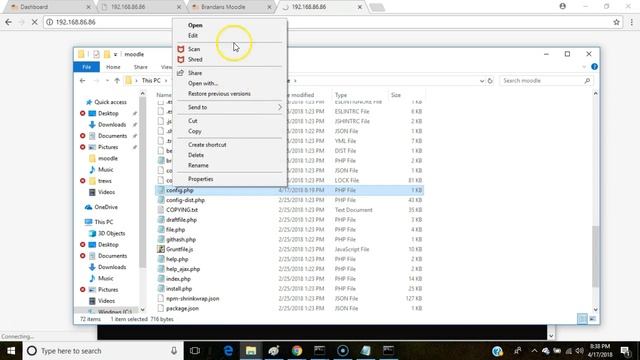Open Task View on the taskbar
Image resolution: width=640 pixels, height=360 pixels.
click(195, 351)
